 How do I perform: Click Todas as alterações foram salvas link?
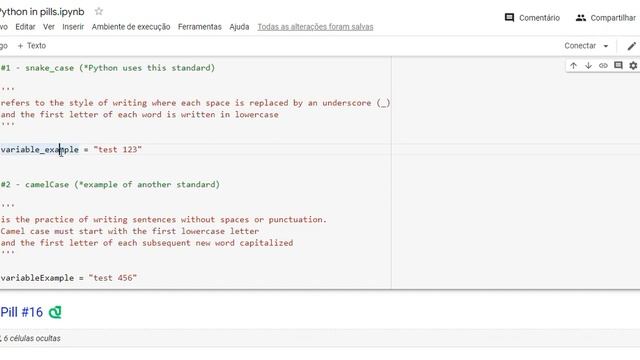click(x=315, y=27)
